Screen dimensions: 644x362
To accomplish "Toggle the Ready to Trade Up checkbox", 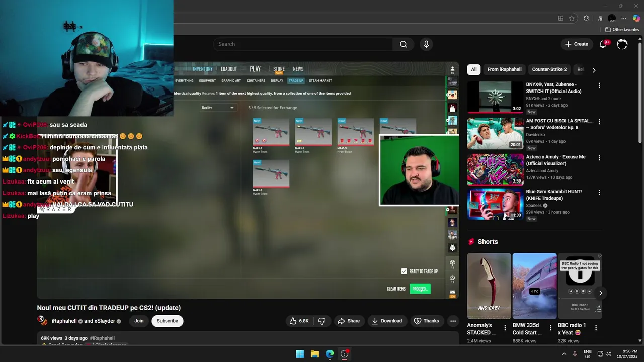I will (x=404, y=271).
